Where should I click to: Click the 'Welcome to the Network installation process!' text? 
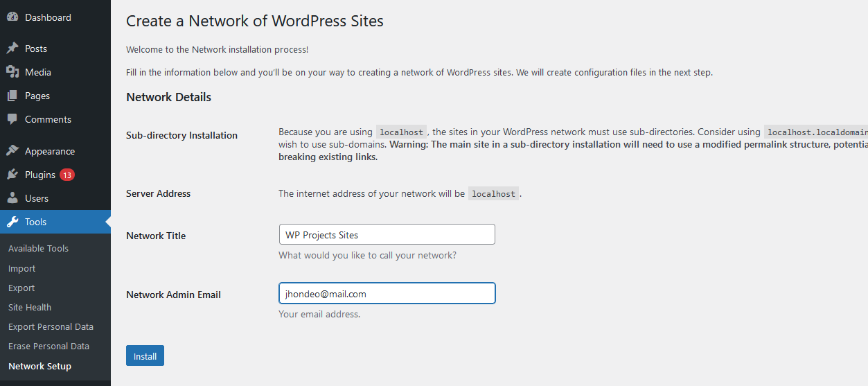point(217,50)
